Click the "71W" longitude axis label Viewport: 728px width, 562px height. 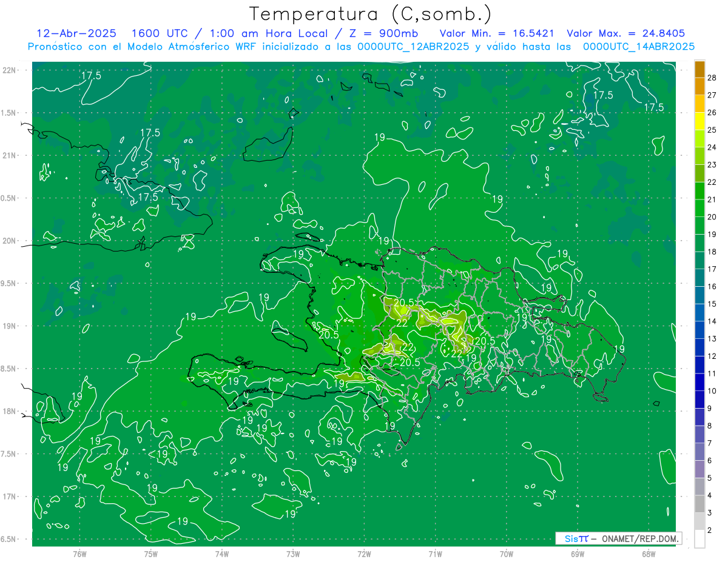point(436,554)
